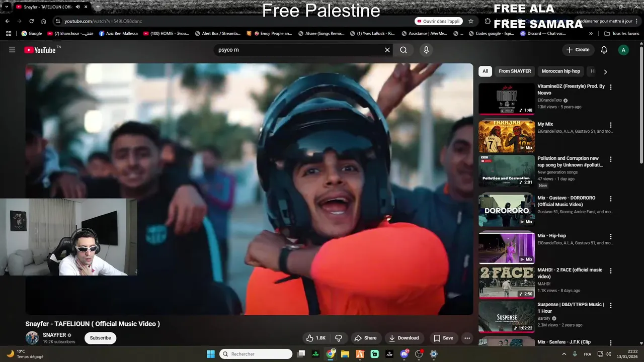Open YouTube notifications bell
644x362 pixels.
click(x=604, y=50)
